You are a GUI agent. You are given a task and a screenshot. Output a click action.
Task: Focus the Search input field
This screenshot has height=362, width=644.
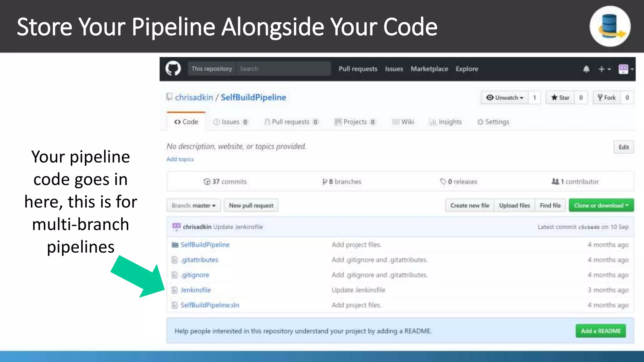pyautogui.click(x=283, y=69)
